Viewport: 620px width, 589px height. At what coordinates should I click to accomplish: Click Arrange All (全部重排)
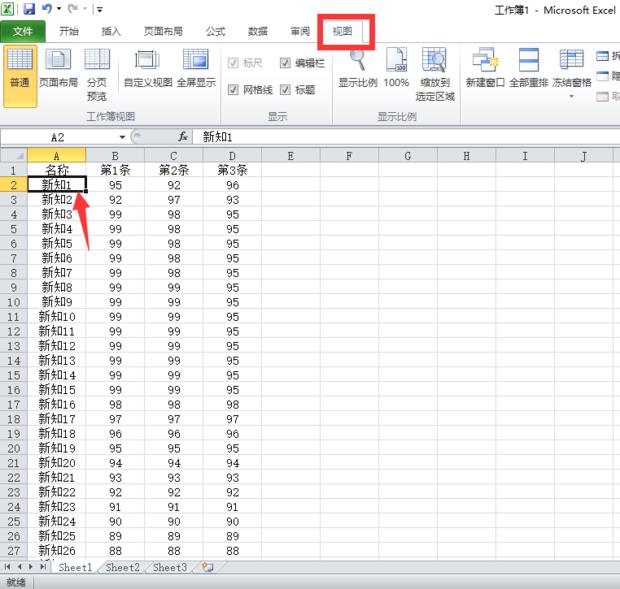[x=529, y=68]
